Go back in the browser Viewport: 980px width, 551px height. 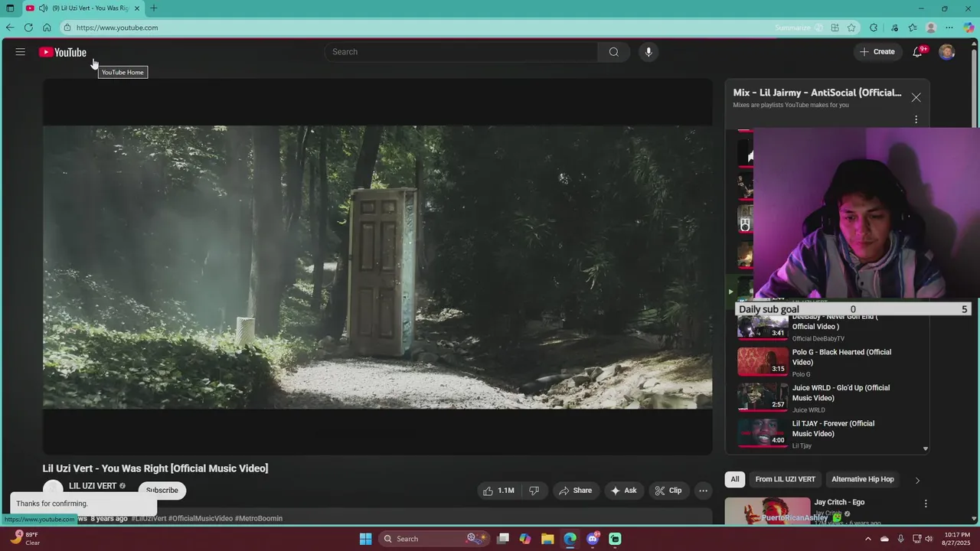10,28
